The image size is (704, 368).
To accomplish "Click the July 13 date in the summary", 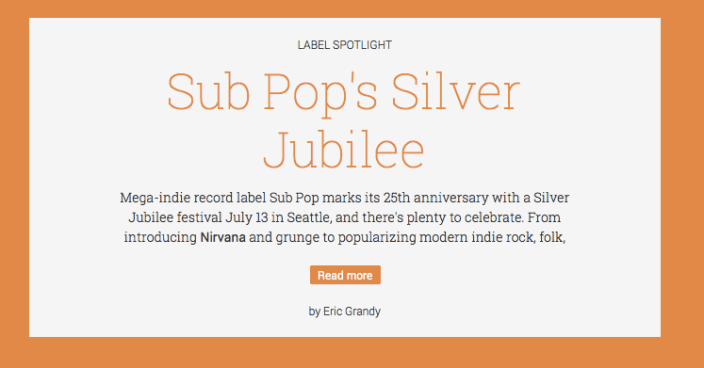I will click(246, 218).
